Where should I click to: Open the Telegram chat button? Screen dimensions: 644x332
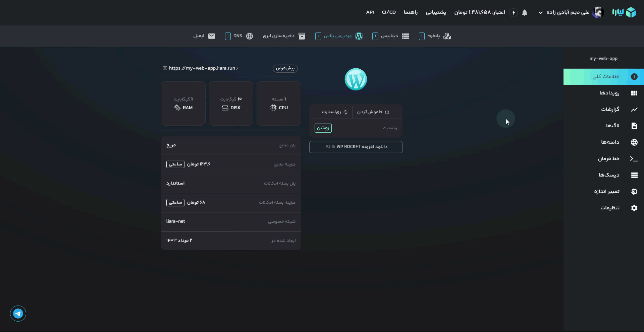[18, 314]
